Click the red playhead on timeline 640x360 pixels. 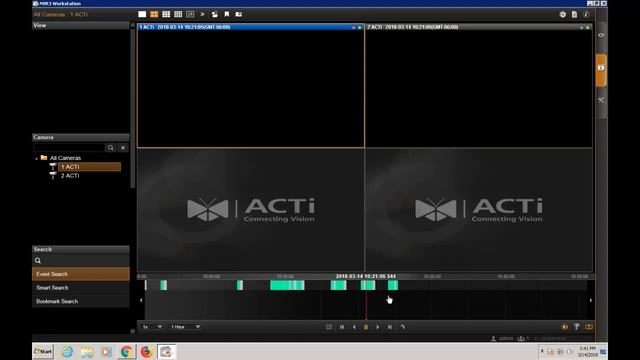pyautogui.click(x=366, y=300)
